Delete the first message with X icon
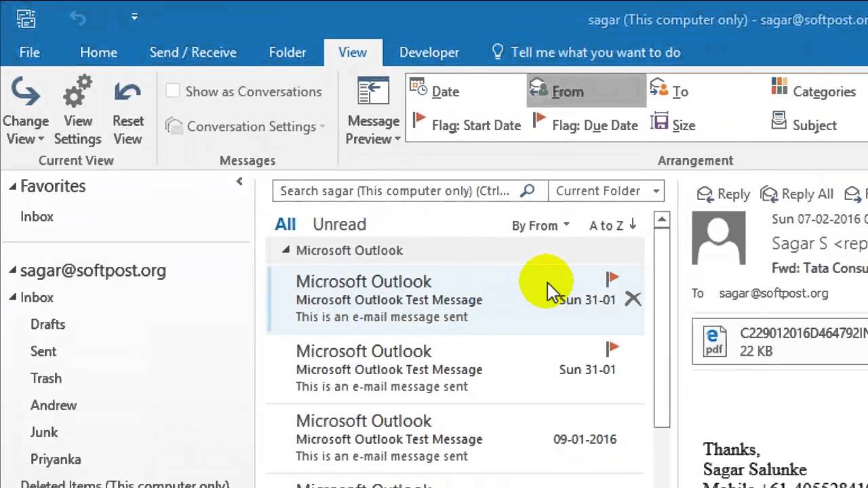The width and height of the screenshot is (868, 488). (x=633, y=299)
